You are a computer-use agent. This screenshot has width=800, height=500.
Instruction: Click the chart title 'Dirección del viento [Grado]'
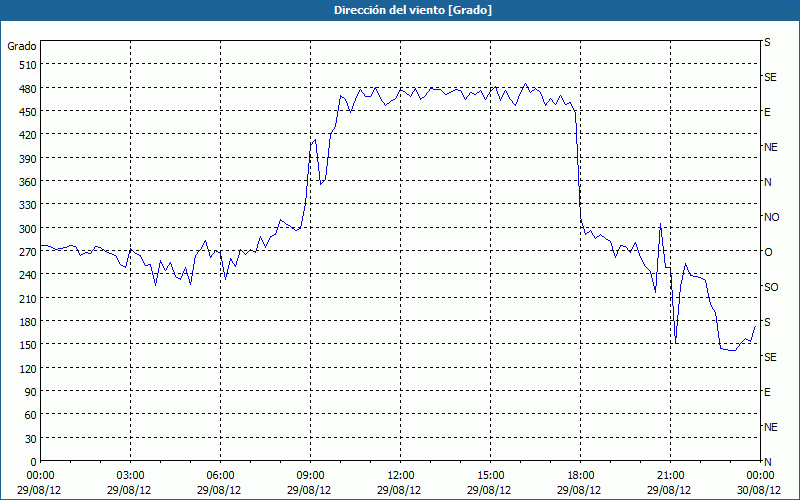pyautogui.click(x=413, y=10)
